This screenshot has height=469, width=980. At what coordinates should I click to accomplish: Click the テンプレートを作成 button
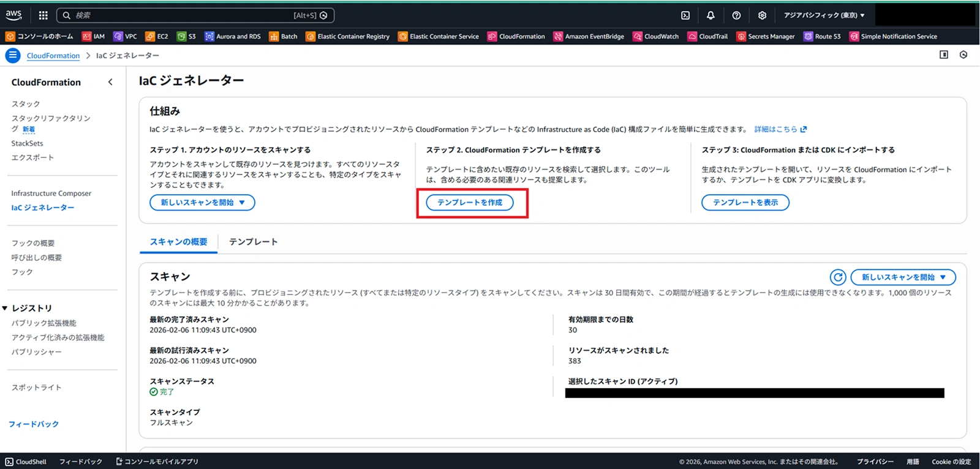pos(470,203)
